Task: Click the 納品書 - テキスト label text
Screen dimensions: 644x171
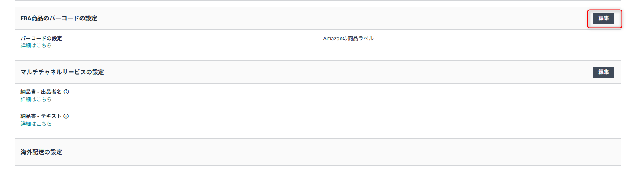Action: click(x=41, y=116)
